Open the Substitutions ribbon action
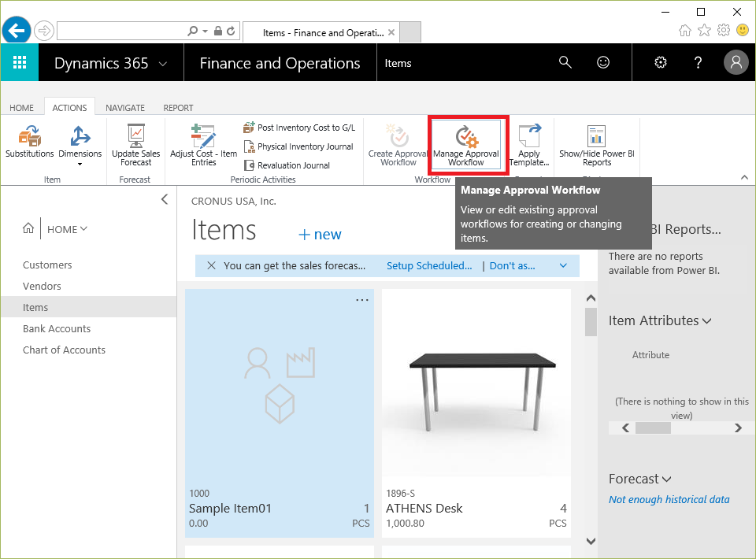The height and width of the screenshot is (559, 756). [30, 143]
